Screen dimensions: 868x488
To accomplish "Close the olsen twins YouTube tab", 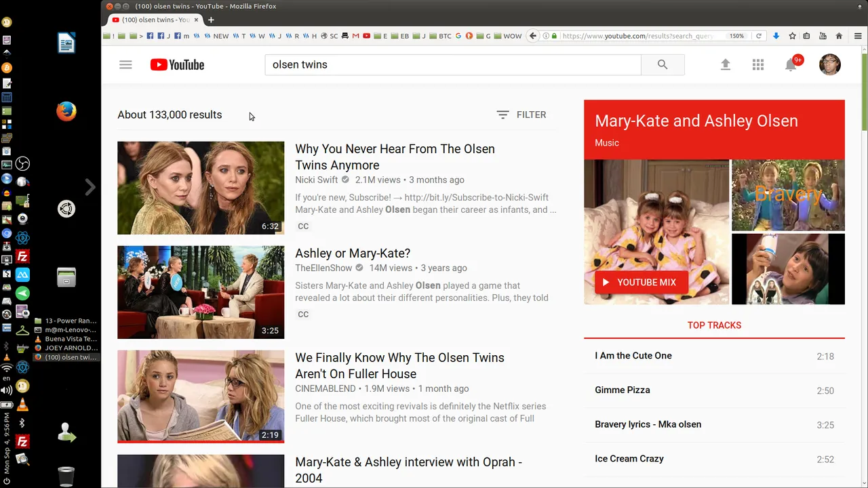I will click(x=197, y=20).
